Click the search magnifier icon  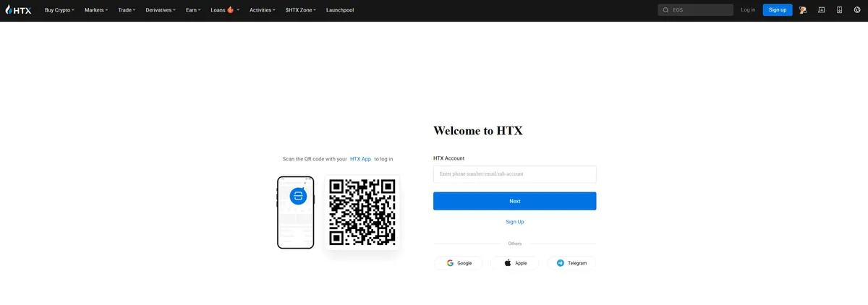point(665,10)
